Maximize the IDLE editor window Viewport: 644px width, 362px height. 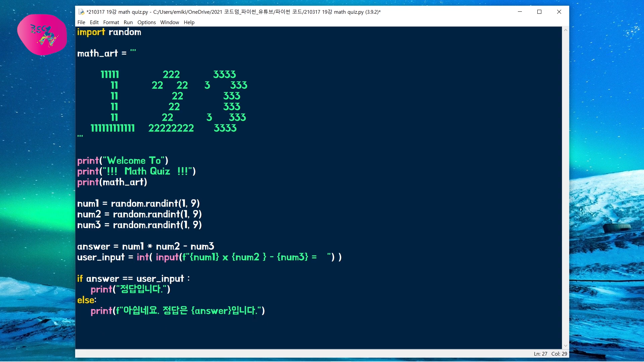tap(539, 12)
